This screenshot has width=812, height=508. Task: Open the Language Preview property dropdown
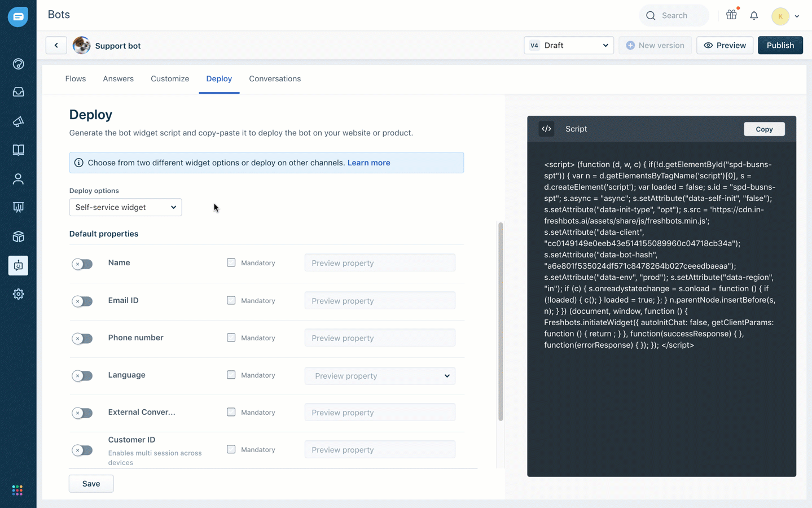[x=380, y=376]
